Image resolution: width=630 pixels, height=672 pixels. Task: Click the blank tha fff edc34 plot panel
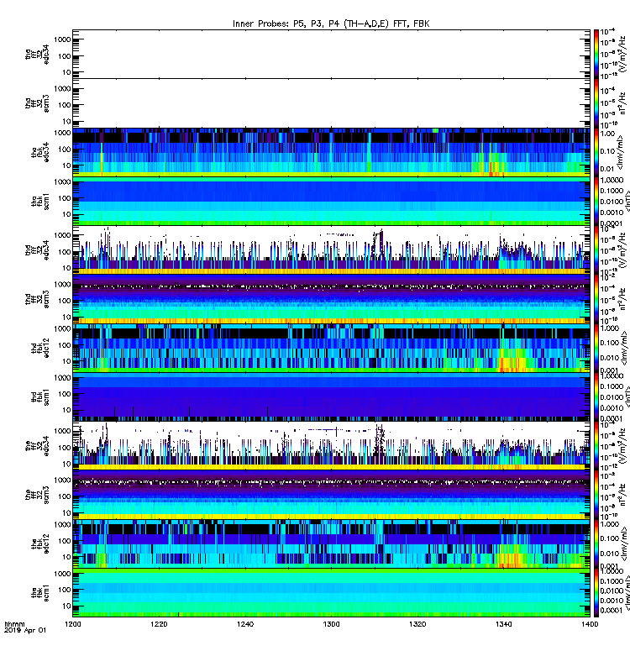tap(331, 54)
